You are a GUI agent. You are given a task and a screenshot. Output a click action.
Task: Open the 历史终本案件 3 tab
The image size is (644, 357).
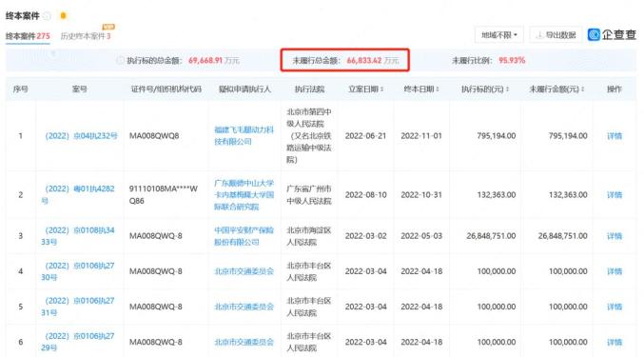tap(86, 36)
